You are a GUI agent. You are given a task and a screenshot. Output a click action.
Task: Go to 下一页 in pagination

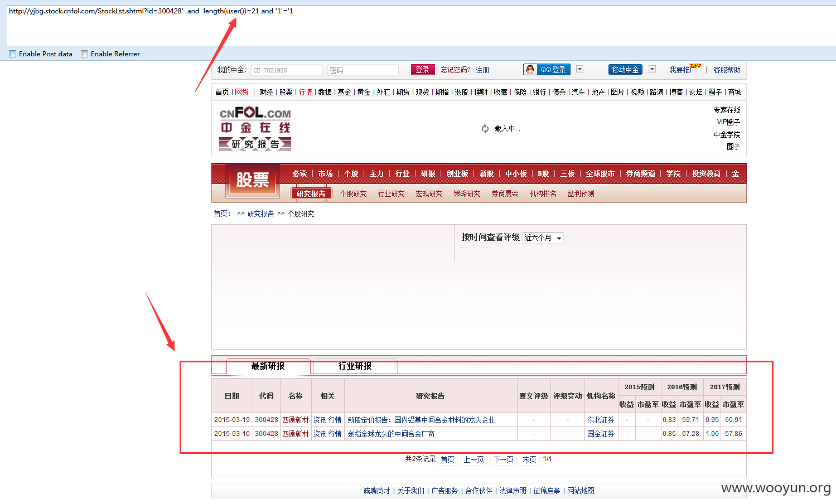click(504, 459)
